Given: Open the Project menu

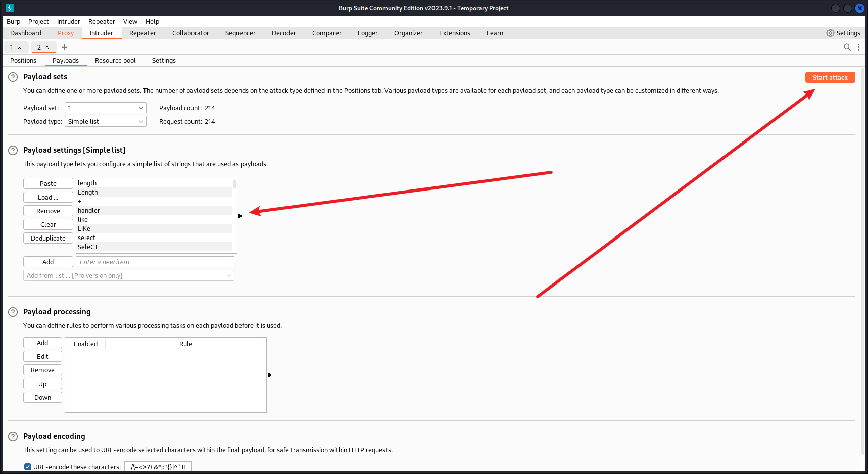Looking at the screenshot, I should click(38, 21).
